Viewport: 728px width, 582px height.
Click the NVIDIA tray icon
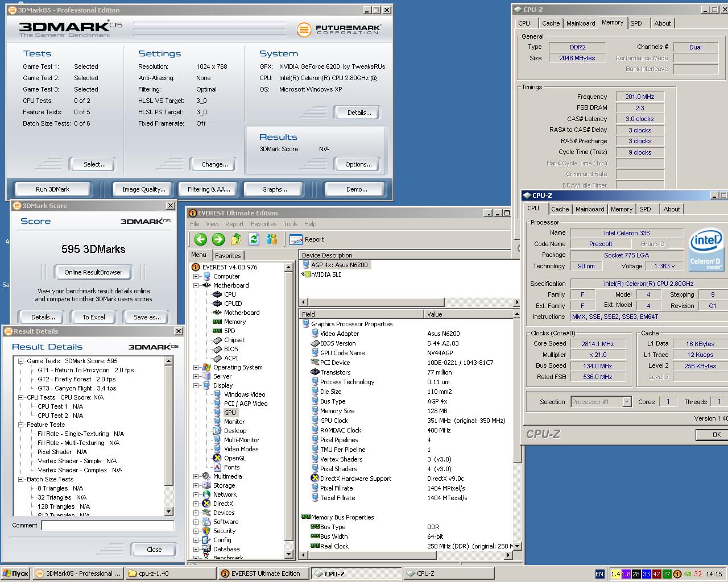coord(688,574)
